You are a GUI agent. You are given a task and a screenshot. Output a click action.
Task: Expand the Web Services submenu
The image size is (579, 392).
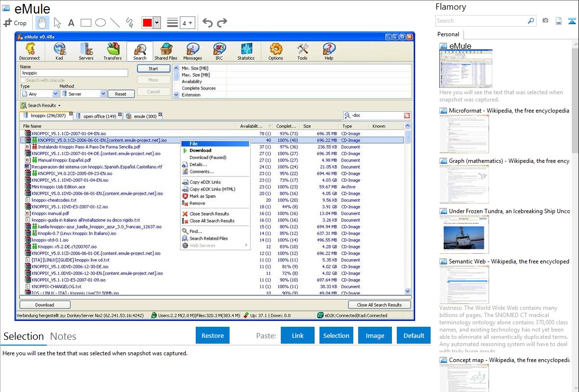click(215, 246)
